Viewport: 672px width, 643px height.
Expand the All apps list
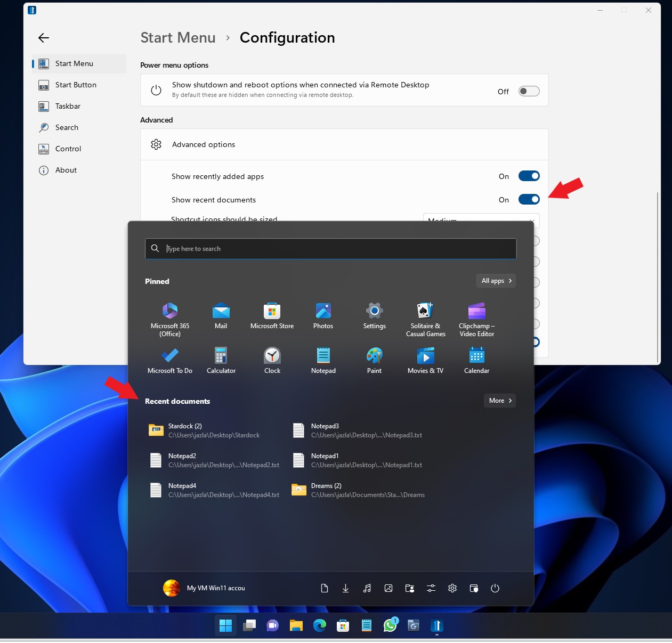pos(496,281)
